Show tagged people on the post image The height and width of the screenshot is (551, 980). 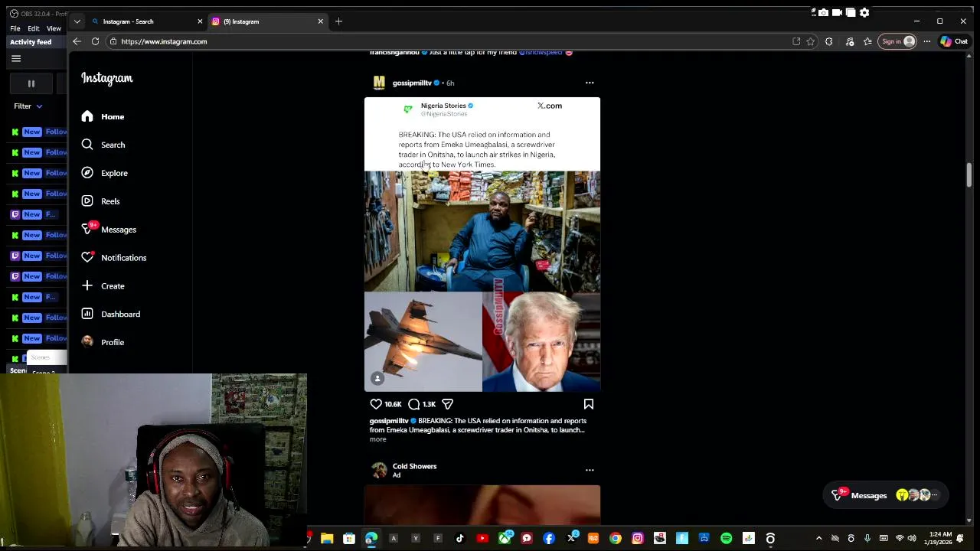[x=377, y=379]
